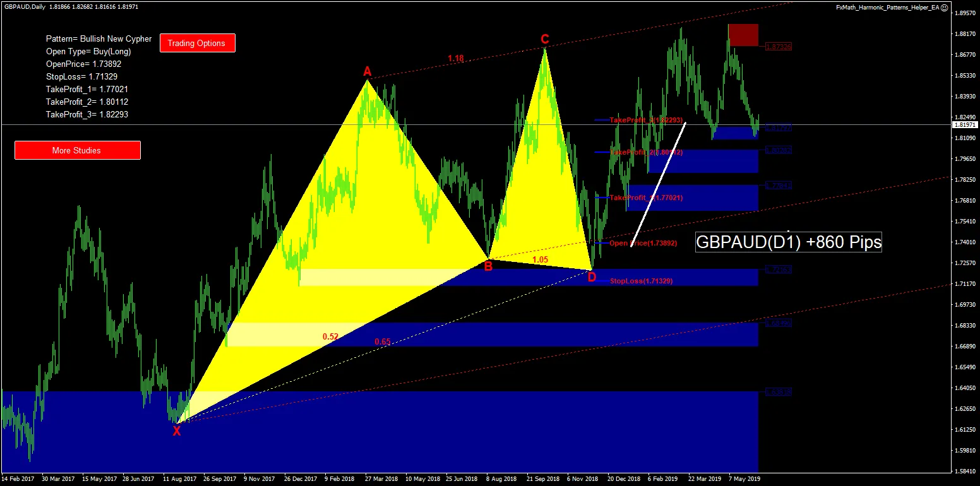980x486 pixels.
Task: Click the 1.74010 value on price scale
Action: pos(967,242)
